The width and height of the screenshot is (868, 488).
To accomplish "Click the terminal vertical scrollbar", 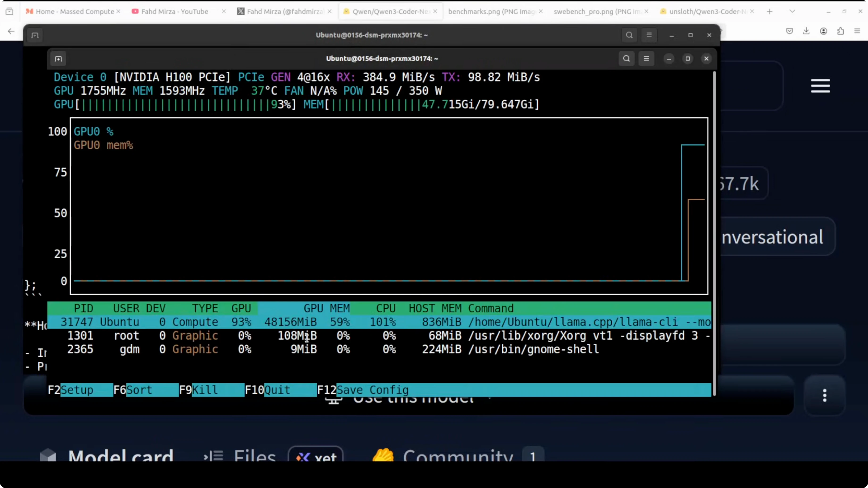I will [714, 232].
